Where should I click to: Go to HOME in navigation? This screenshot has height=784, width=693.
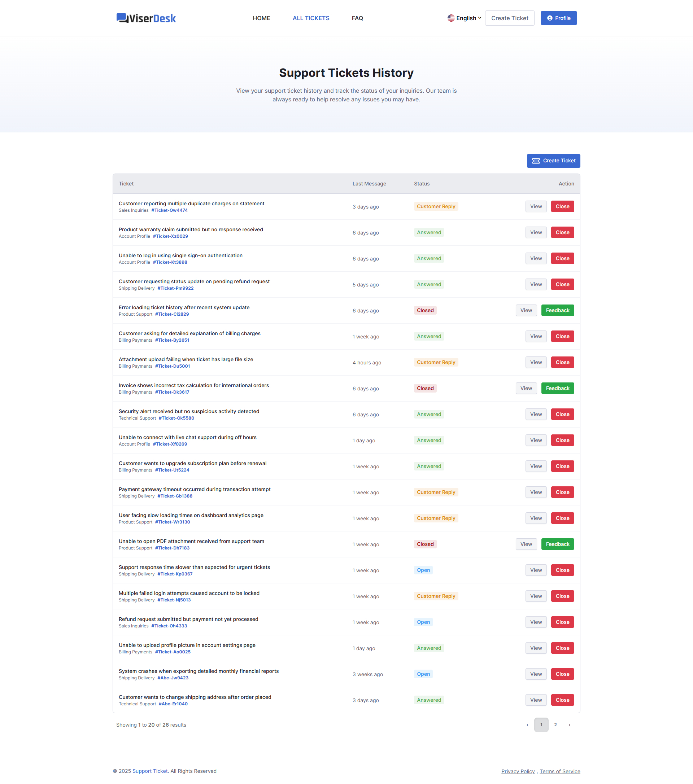[x=261, y=18]
